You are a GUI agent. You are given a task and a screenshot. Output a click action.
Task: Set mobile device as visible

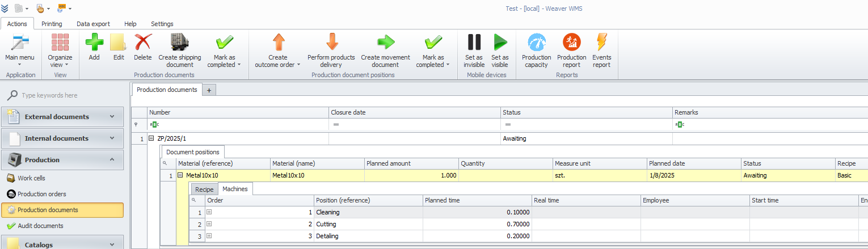coord(500,51)
